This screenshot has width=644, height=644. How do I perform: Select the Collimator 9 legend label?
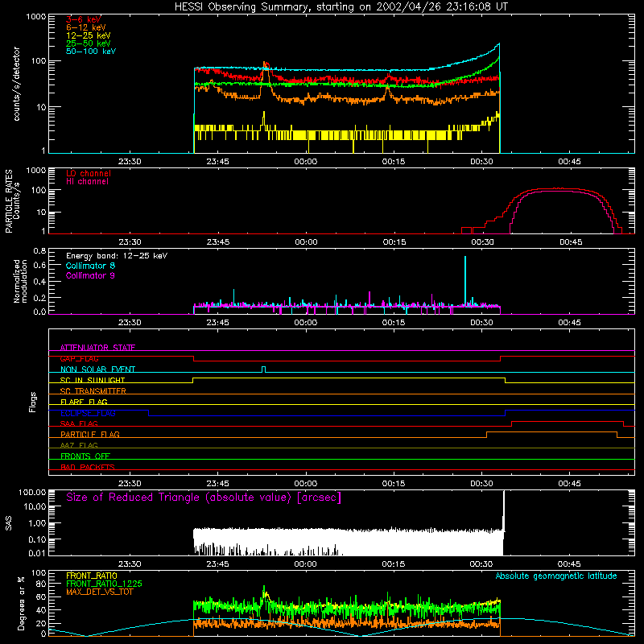click(x=90, y=275)
